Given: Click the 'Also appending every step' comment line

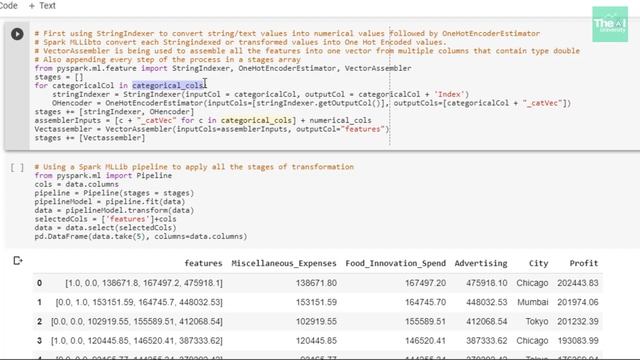Looking at the screenshot, I should (x=168, y=59).
